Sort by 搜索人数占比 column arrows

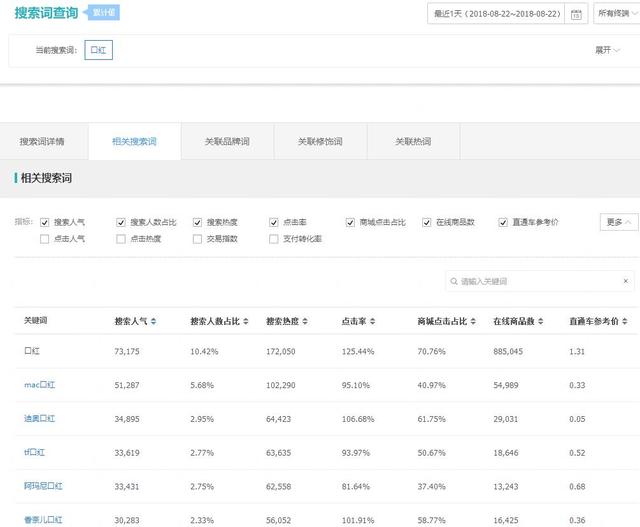pos(246,321)
